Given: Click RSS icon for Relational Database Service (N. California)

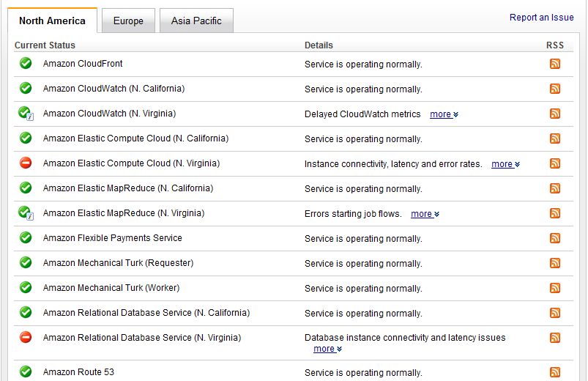Looking at the screenshot, I should (x=555, y=314).
